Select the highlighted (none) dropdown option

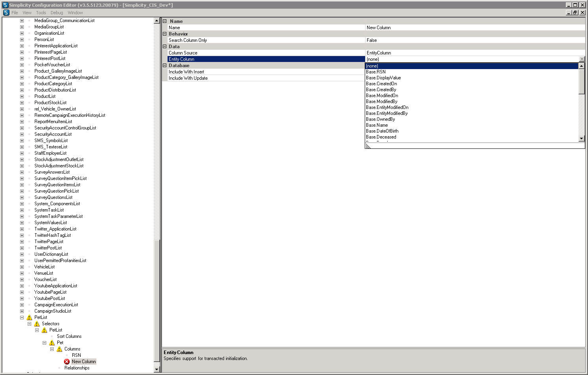click(471, 66)
